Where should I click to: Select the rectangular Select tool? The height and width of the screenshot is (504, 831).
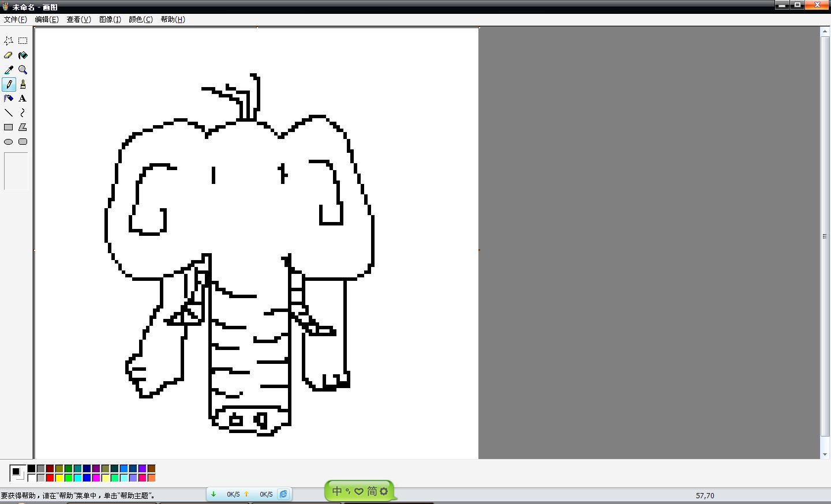pos(23,41)
